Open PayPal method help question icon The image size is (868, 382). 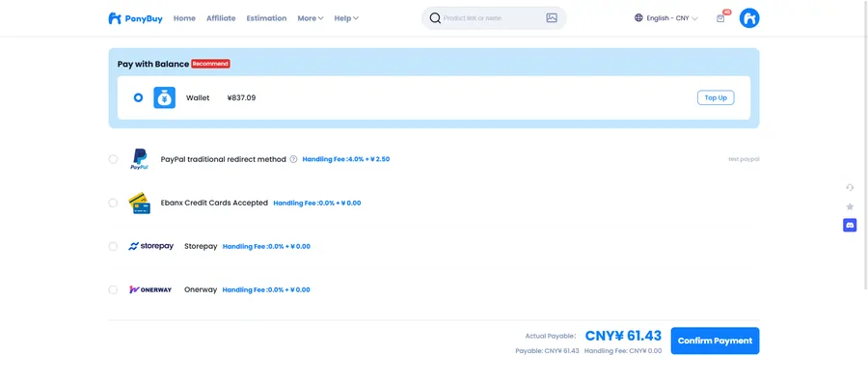[x=293, y=159]
